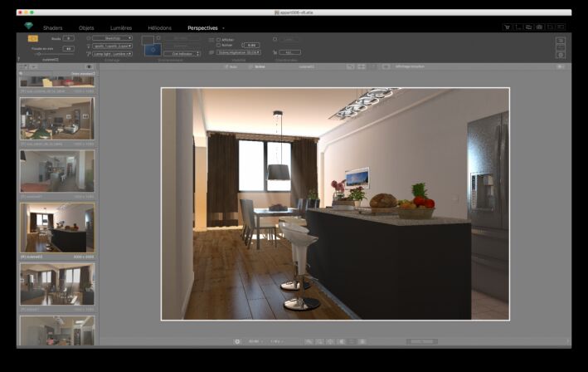Enable the Activer checkbox
This screenshot has width=588, height=372.
[x=219, y=45]
